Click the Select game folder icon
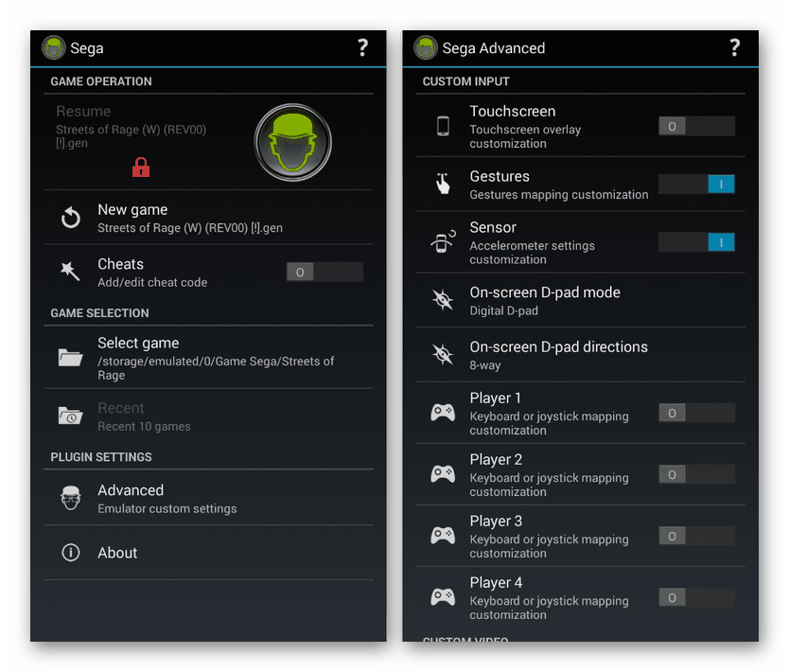Viewport: 789px width, 672px height. (70, 358)
